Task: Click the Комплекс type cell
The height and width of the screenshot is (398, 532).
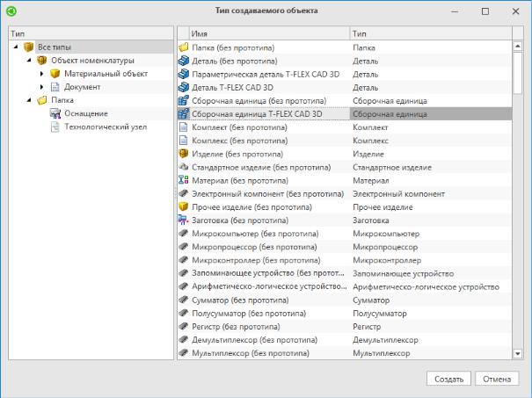Action: (x=431, y=141)
